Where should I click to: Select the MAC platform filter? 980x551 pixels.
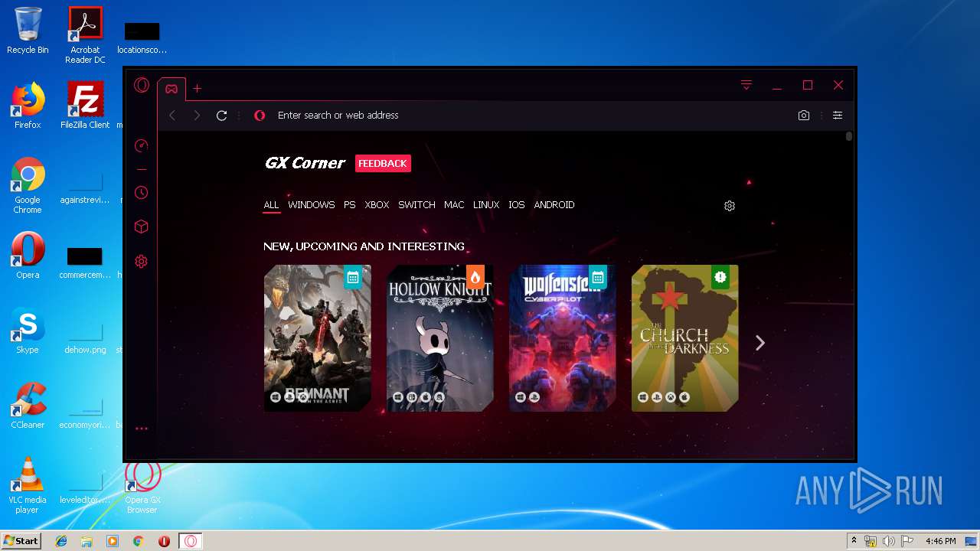click(454, 205)
